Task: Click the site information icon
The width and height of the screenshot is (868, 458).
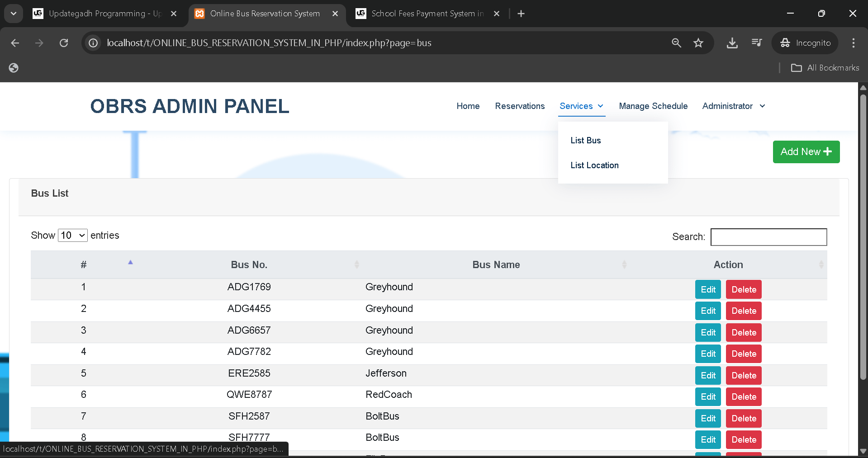Action: click(93, 43)
